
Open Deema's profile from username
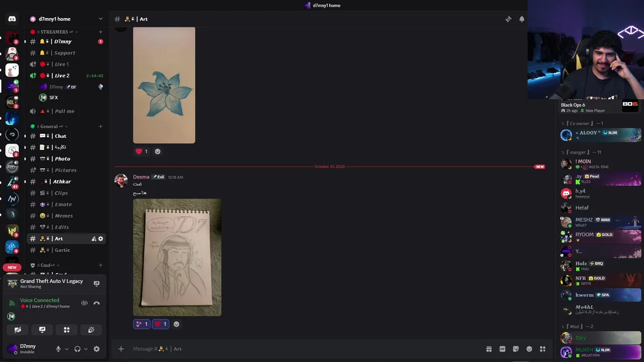click(x=141, y=177)
